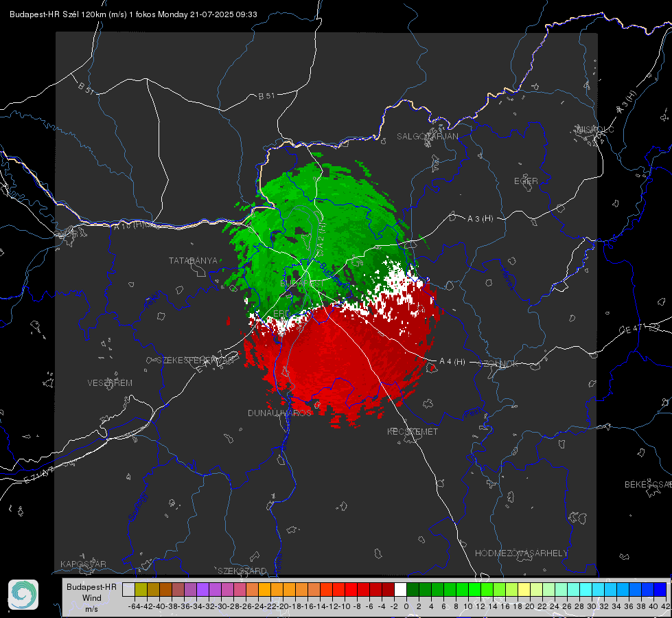This screenshot has width=672, height=618.
Task: Click the KAPOSVÁR city label
Action: (x=83, y=564)
